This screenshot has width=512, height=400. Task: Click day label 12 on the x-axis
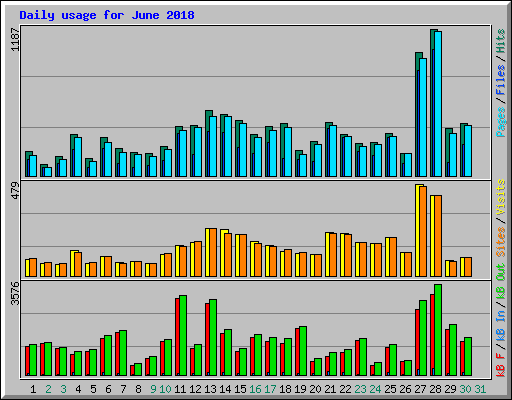tap(195, 389)
